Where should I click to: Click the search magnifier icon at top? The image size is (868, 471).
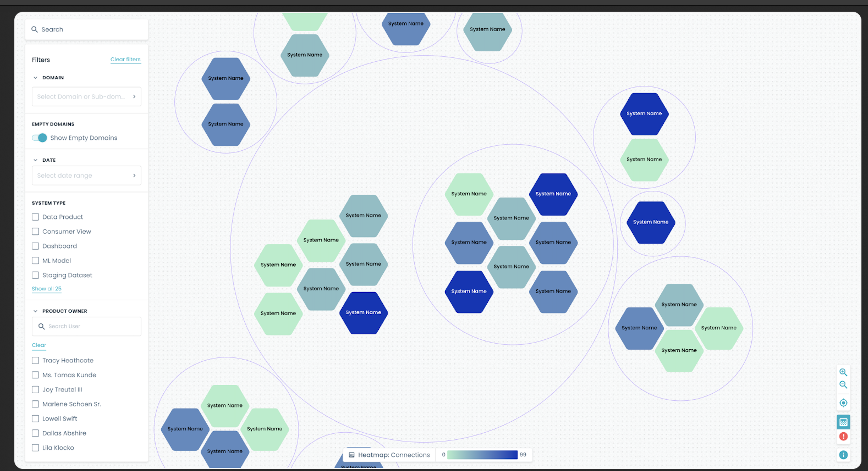point(34,29)
